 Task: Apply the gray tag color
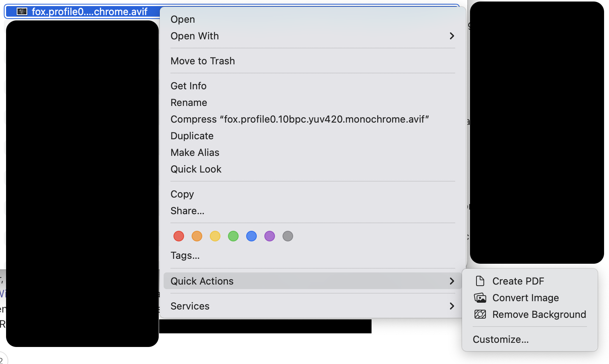(x=288, y=236)
